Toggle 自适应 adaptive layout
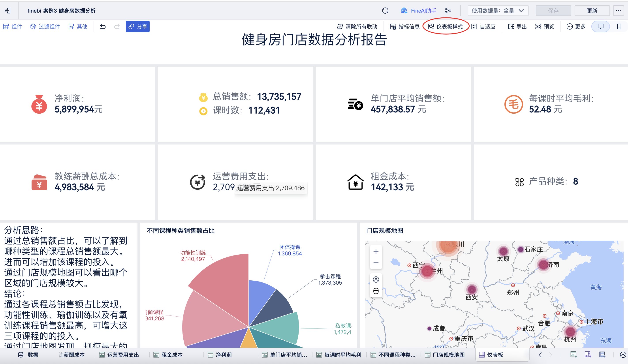 coord(483,26)
